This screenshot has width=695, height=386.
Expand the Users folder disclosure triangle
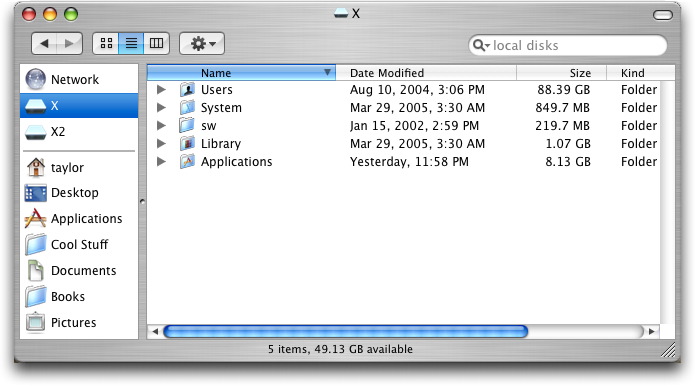coord(161,90)
